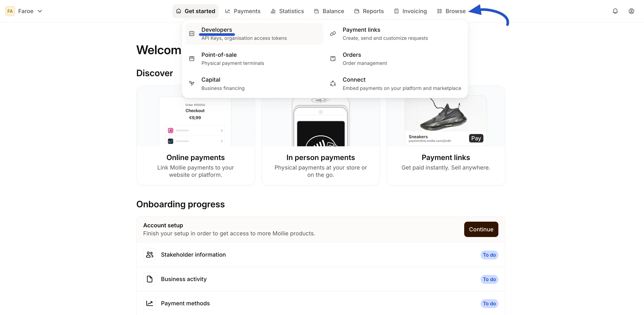Click the FA organisation avatar
Viewport: 644px width, 315px height.
tap(10, 11)
